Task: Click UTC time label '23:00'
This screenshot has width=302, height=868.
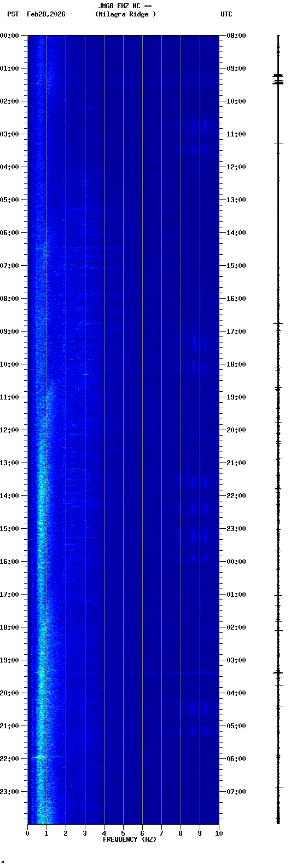Action: pos(236,529)
